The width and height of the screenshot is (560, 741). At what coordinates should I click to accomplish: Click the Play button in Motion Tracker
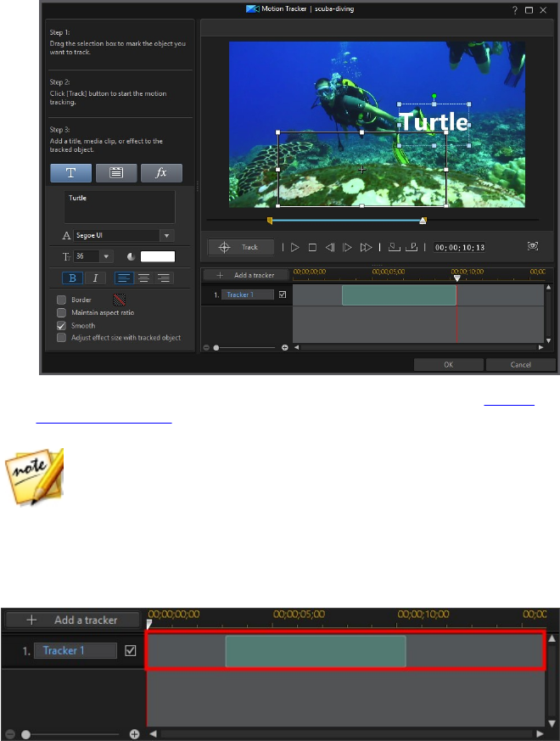295,247
